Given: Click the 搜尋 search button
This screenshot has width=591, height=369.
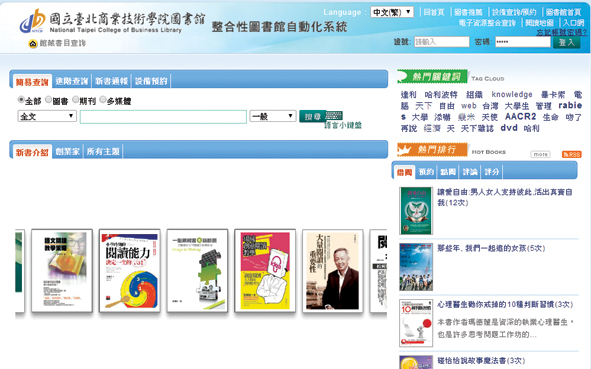Looking at the screenshot, I should (312, 116).
